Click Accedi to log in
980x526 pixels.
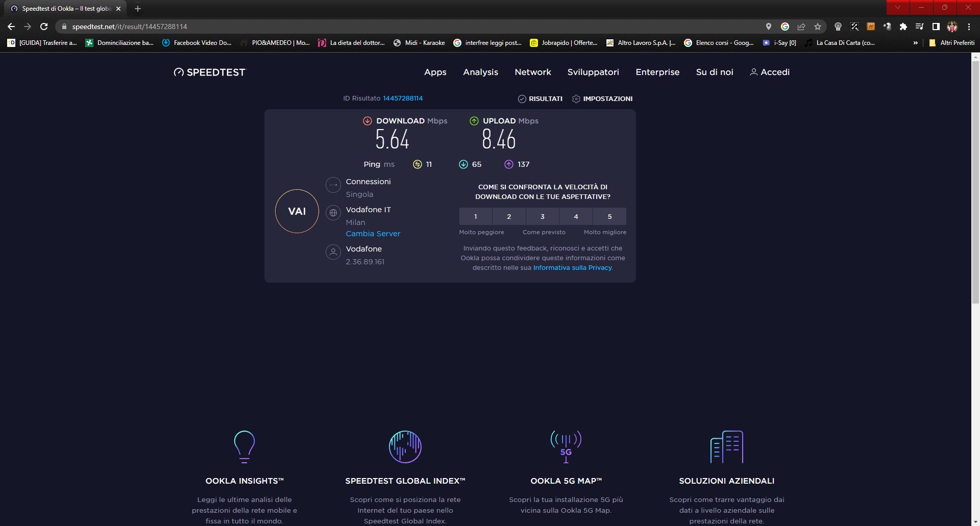pyautogui.click(x=770, y=72)
